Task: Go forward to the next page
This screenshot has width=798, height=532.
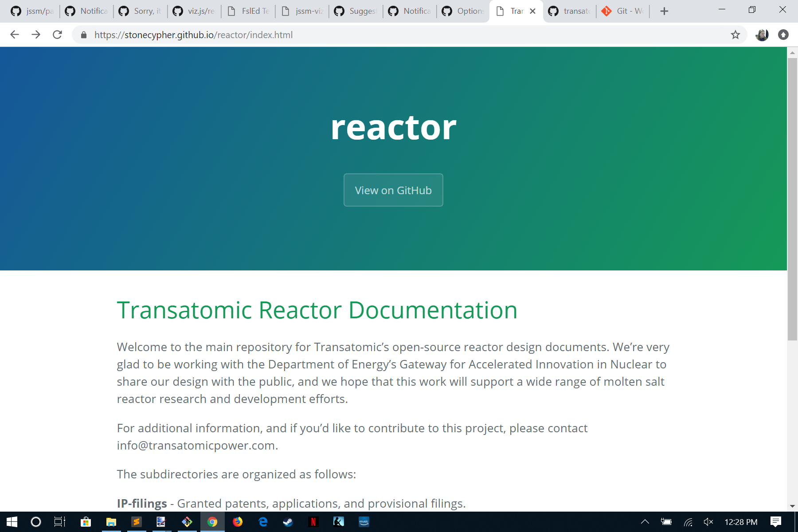Action: point(36,35)
